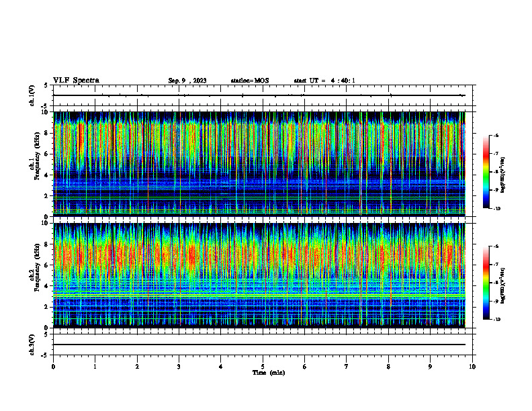This screenshot has width=532, height=411.
Task: Click the ch.1 spectrogram color scale bar
Action: point(486,172)
